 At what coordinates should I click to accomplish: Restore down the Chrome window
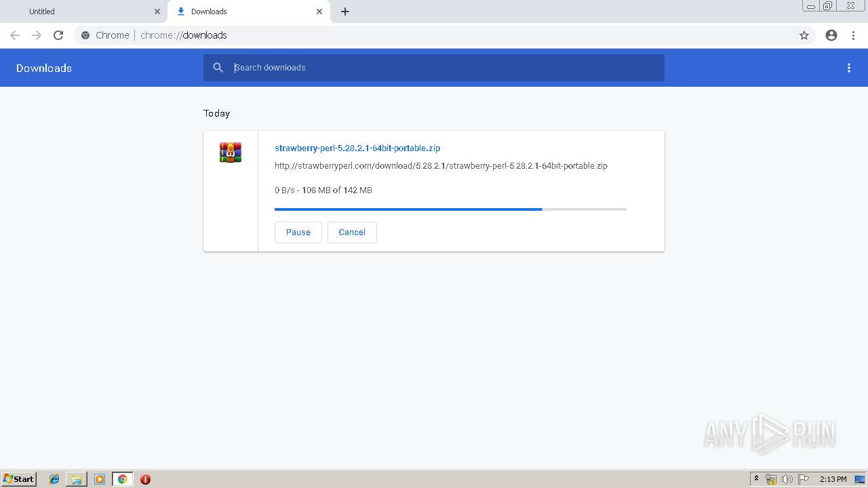click(x=828, y=6)
